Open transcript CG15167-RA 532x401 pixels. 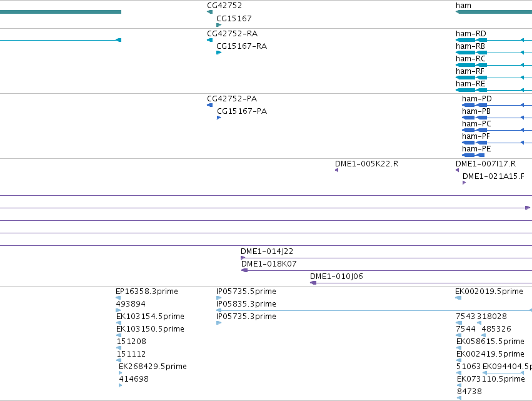click(x=241, y=46)
